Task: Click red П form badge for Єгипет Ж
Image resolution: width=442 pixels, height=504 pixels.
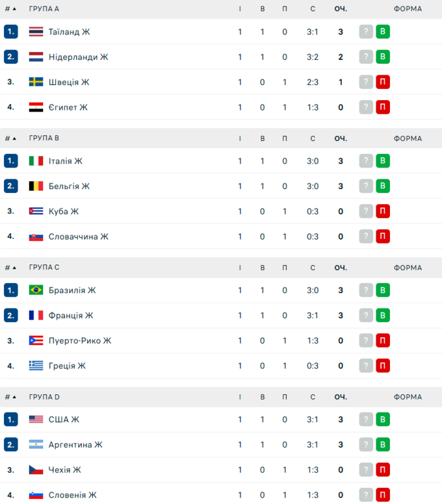Action: click(383, 107)
